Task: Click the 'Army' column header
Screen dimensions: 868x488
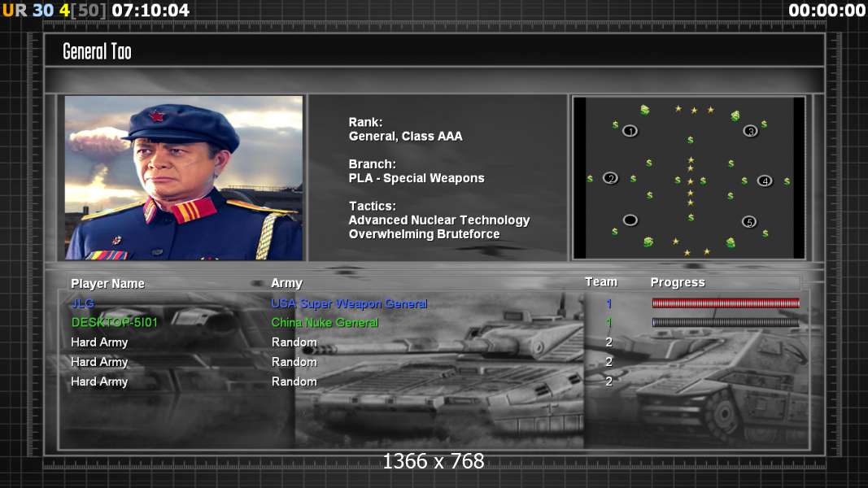Action: click(x=286, y=283)
